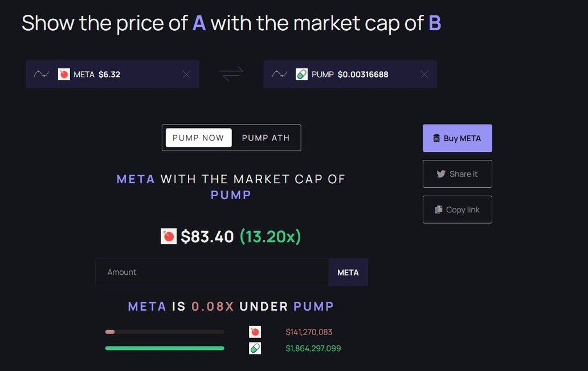Click META coin logo in first selector
Screen dimensions: 588x371
64,75
